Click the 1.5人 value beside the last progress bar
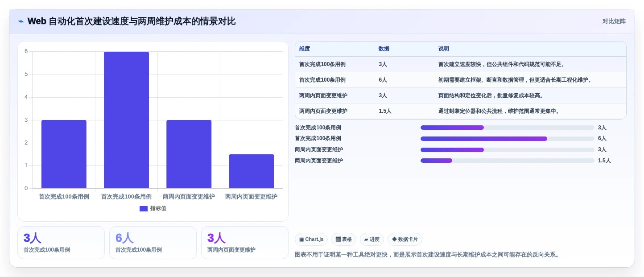644x277 pixels. coord(604,161)
